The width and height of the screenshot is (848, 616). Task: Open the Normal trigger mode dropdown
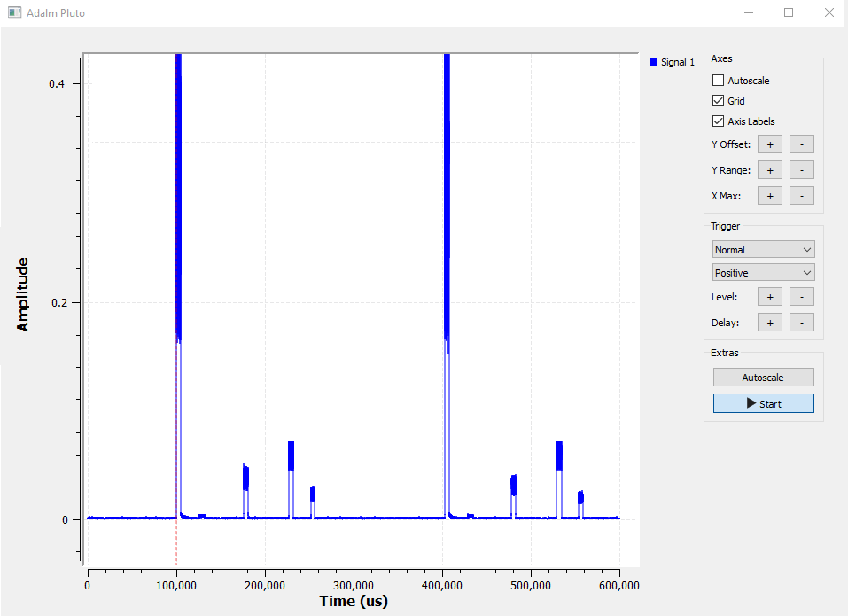[763, 250]
